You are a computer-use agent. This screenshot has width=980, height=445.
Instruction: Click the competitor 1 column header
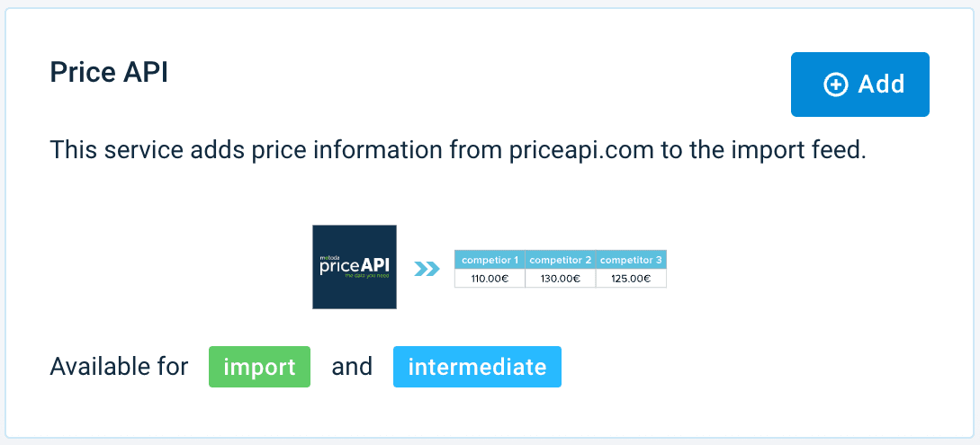[490, 260]
